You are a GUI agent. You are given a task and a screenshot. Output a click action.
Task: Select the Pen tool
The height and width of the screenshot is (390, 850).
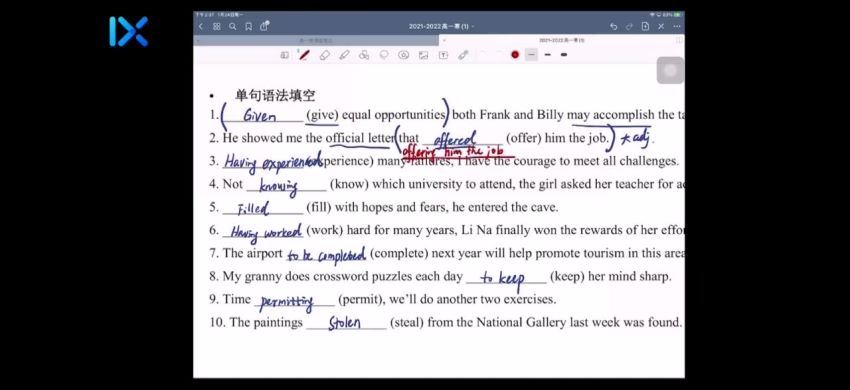pyautogui.click(x=305, y=55)
